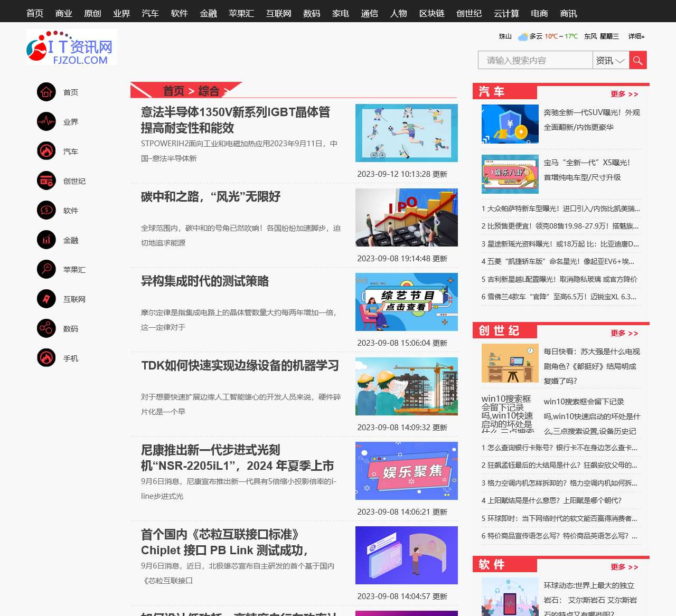Viewport: 676px width, 616px height.
Task: Click the 金融 bar chart icon
Action: pos(46,240)
